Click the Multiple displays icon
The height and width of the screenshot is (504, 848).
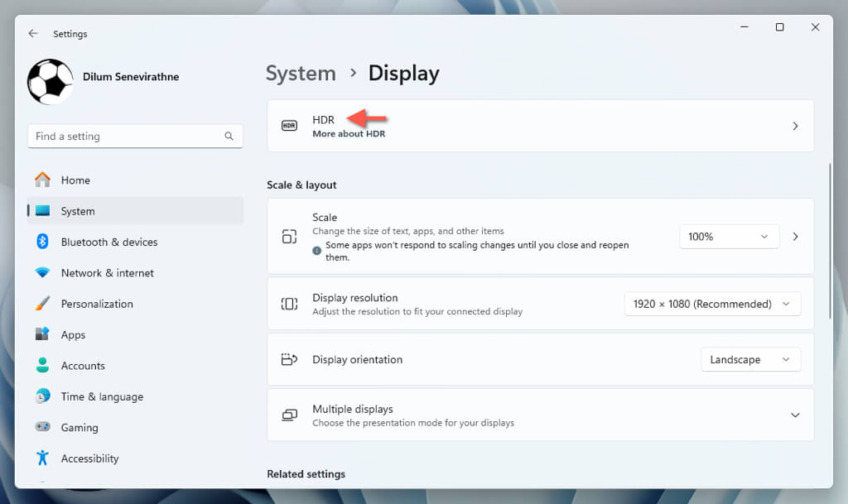coord(289,415)
